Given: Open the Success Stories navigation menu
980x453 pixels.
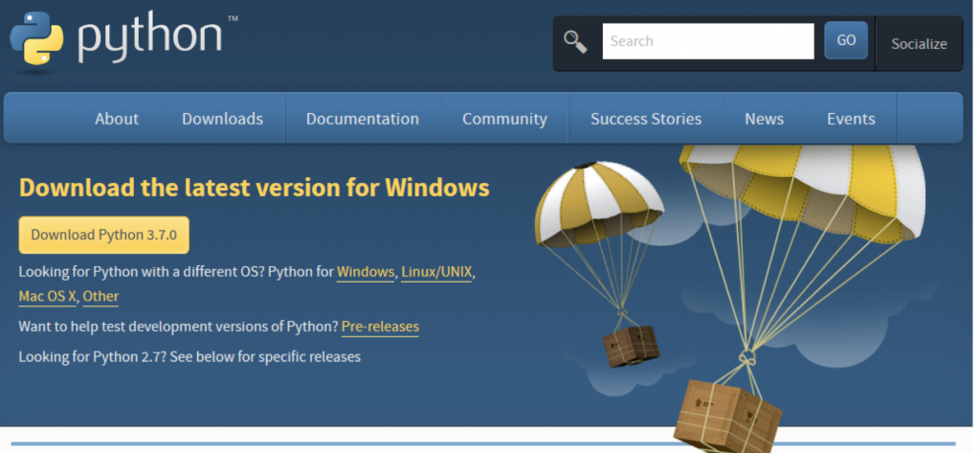Looking at the screenshot, I should click(x=646, y=119).
